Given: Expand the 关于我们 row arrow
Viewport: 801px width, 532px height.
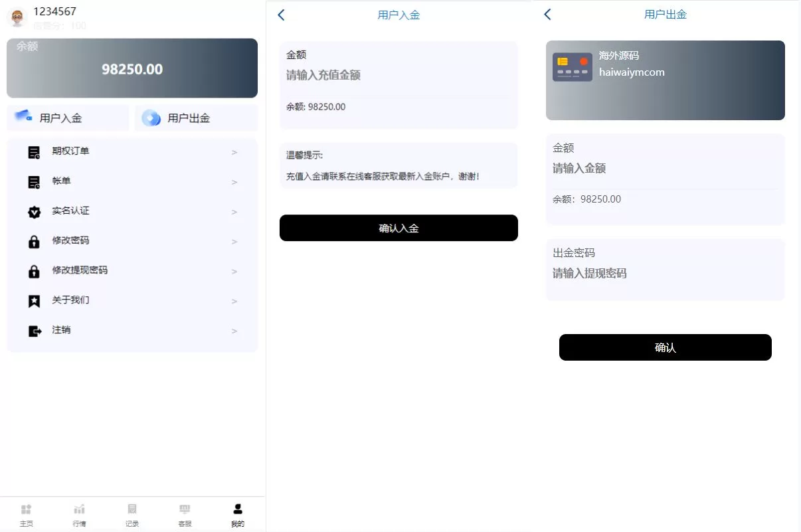Looking at the screenshot, I should (234, 302).
